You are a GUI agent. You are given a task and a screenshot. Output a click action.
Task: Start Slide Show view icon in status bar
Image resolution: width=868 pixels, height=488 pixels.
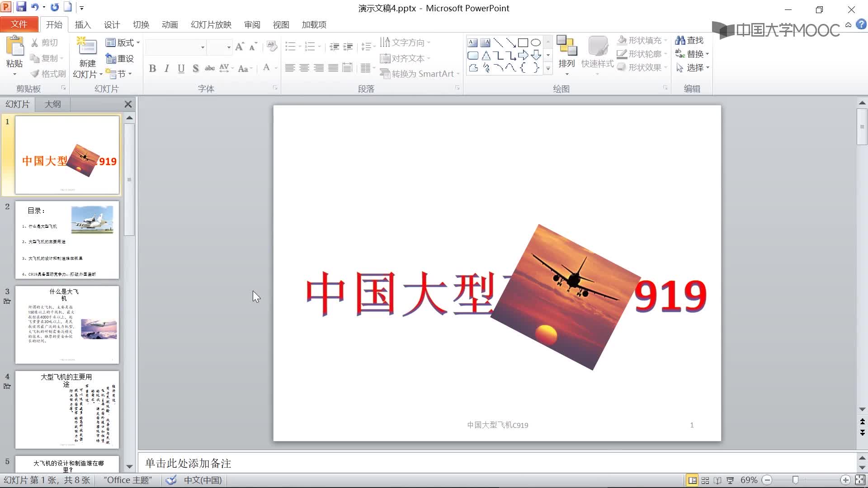coord(730,480)
